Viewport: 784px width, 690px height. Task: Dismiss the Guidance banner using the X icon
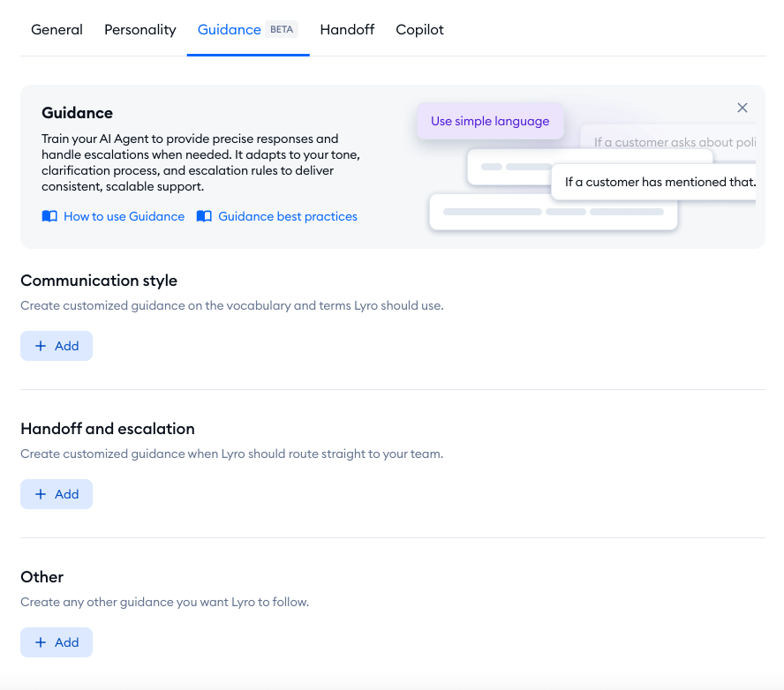[x=742, y=108]
